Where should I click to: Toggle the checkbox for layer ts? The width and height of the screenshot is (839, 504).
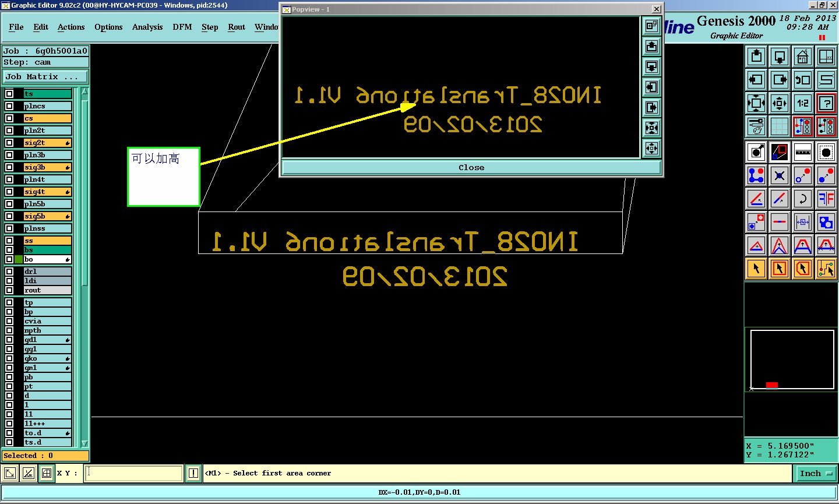point(9,94)
